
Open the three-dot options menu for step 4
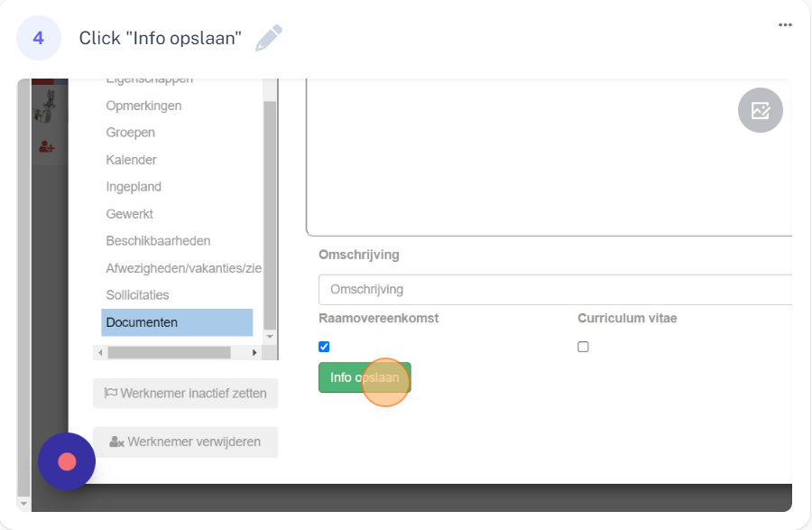[x=785, y=25]
